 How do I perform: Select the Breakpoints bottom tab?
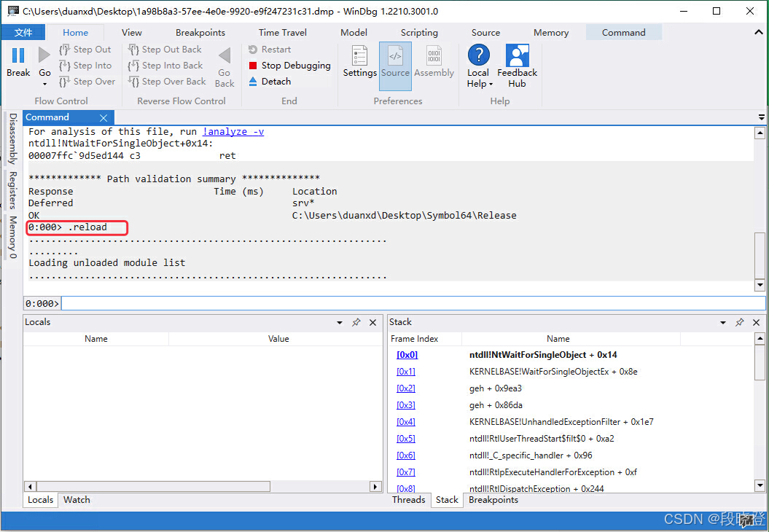click(x=493, y=500)
